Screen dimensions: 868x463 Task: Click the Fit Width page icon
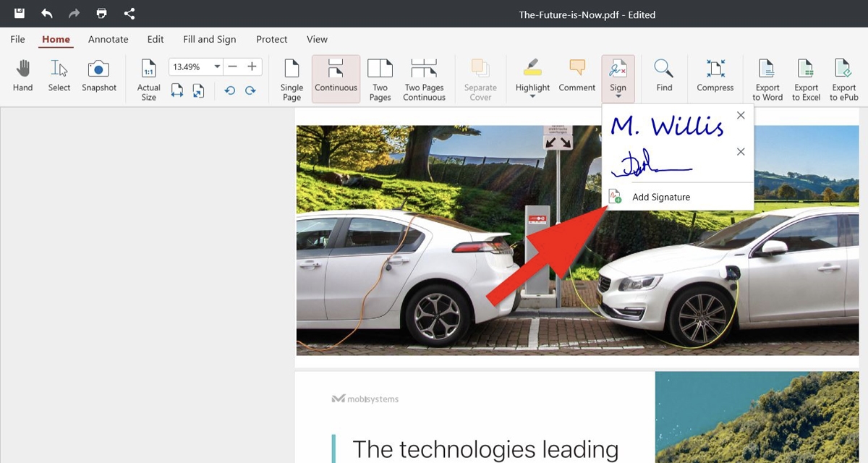tap(177, 90)
